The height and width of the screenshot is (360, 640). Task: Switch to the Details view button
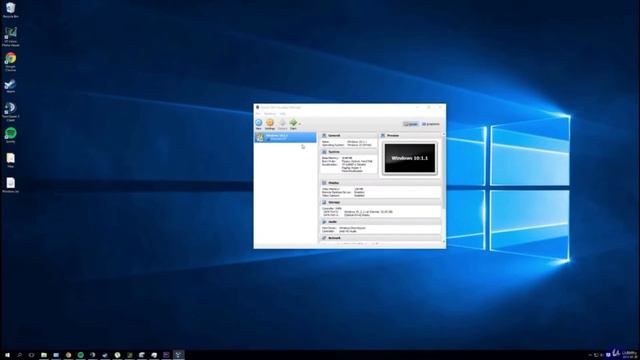[x=411, y=124]
